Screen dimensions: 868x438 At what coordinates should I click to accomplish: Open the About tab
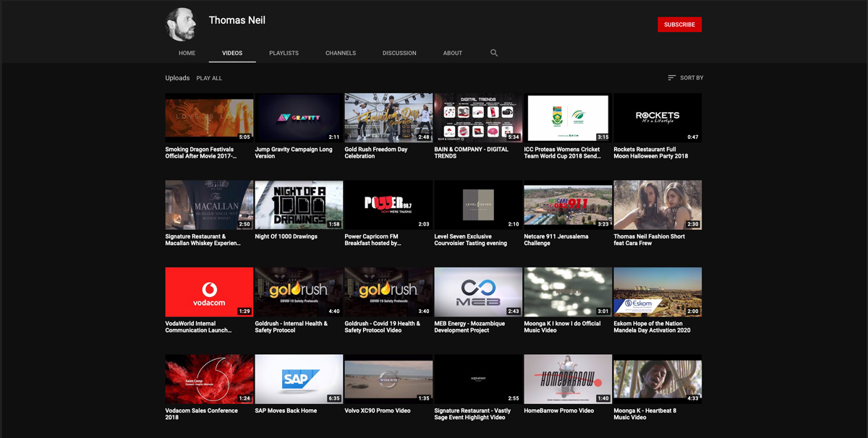coord(453,53)
